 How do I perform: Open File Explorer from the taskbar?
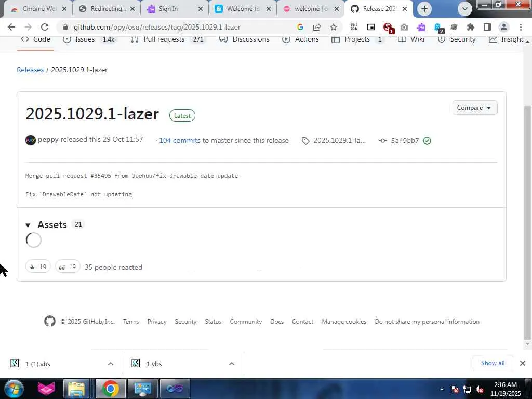[77, 389]
